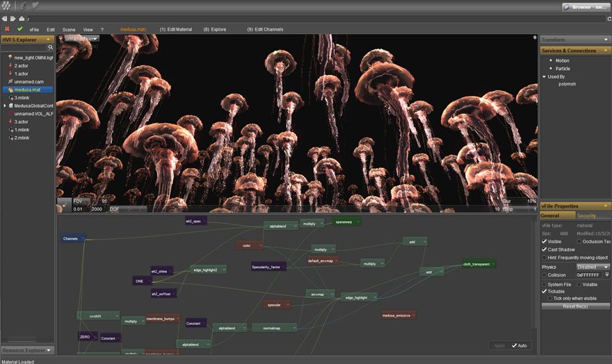Expand the Transform panel header
Viewport: 612px width, 364px height.
click(575, 40)
